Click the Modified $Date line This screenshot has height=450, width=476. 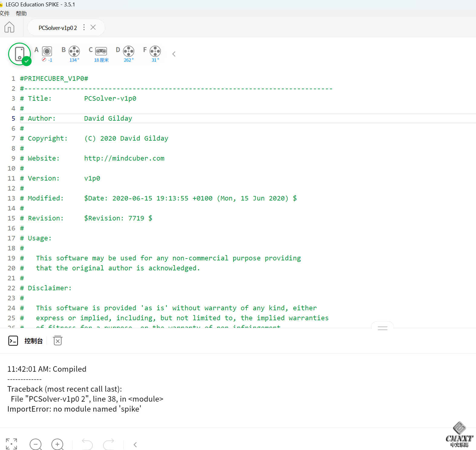158,198
